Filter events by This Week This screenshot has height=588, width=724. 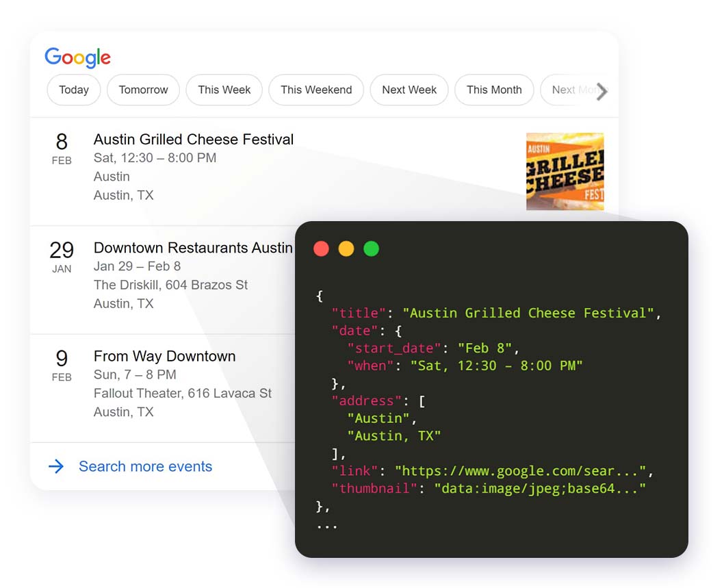click(x=224, y=90)
